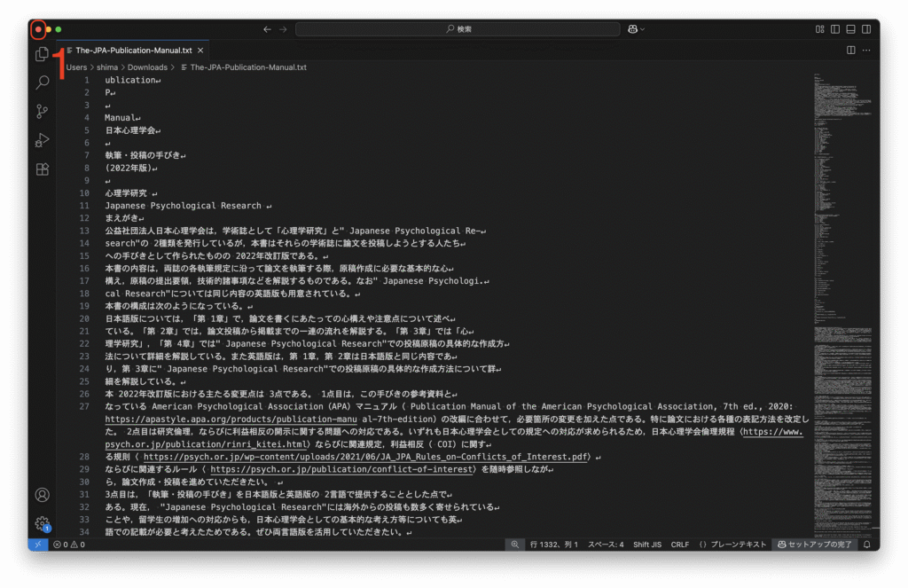Open the remote window indicator in status bar
908x588 pixels.
pos(37,545)
